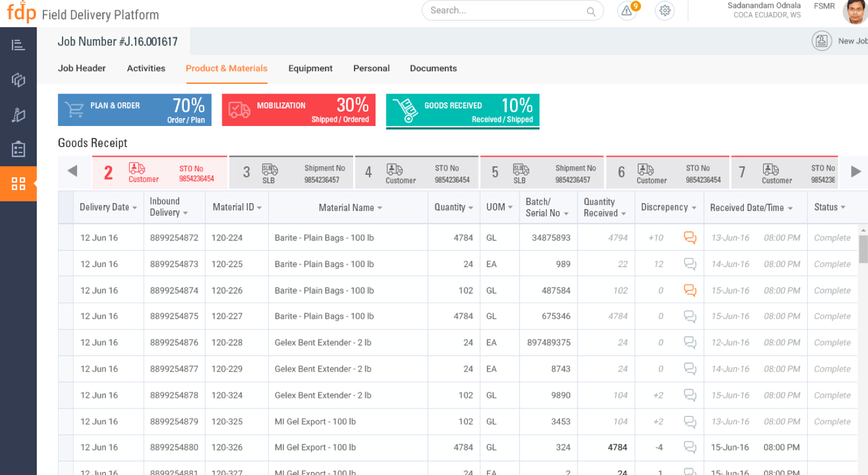
Task: Switch to the Equipment tab
Action: [310, 68]
